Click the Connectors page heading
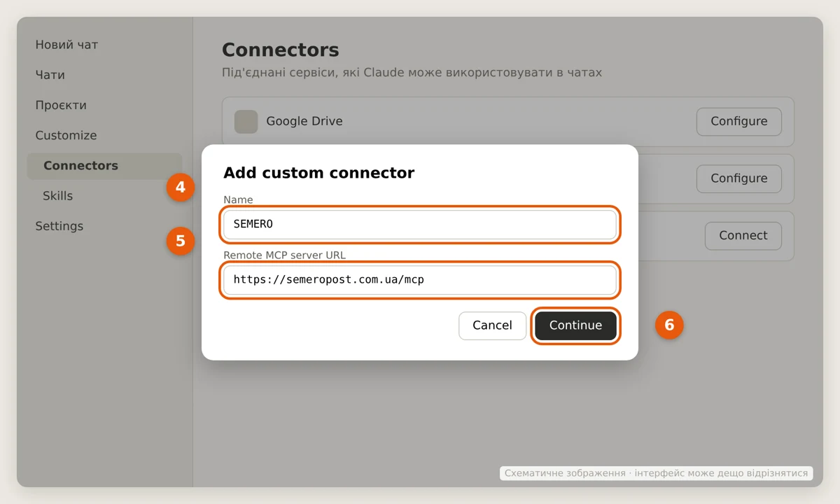840x504 pixels. point(280,50)
